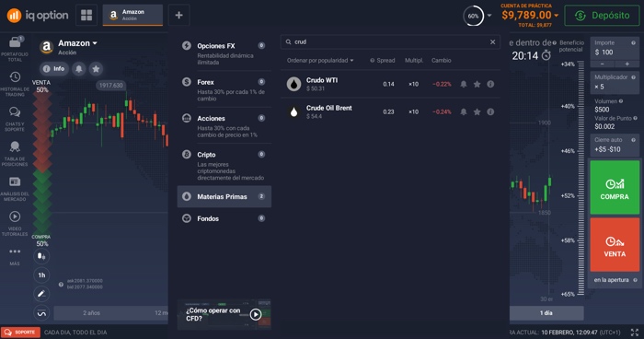Select Materias Primas category
This screenshot has width=644, height=339.
pyautogui.click(x=224, y=196)
